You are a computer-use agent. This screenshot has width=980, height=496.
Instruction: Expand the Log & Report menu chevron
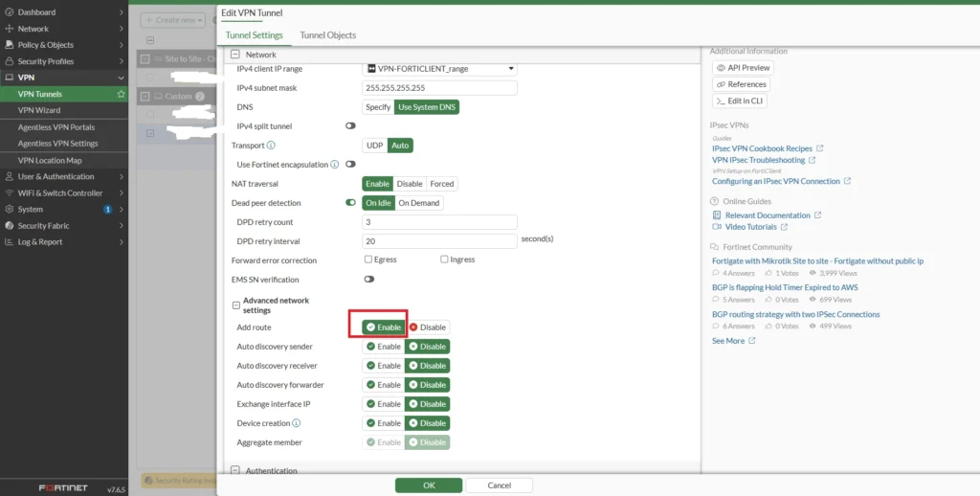(x=121, y=242)
